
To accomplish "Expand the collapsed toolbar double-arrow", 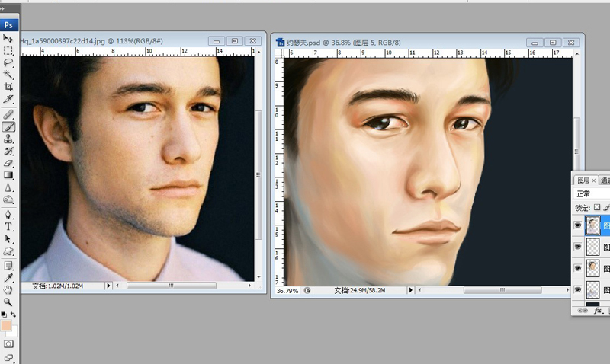I will [3, 8].
